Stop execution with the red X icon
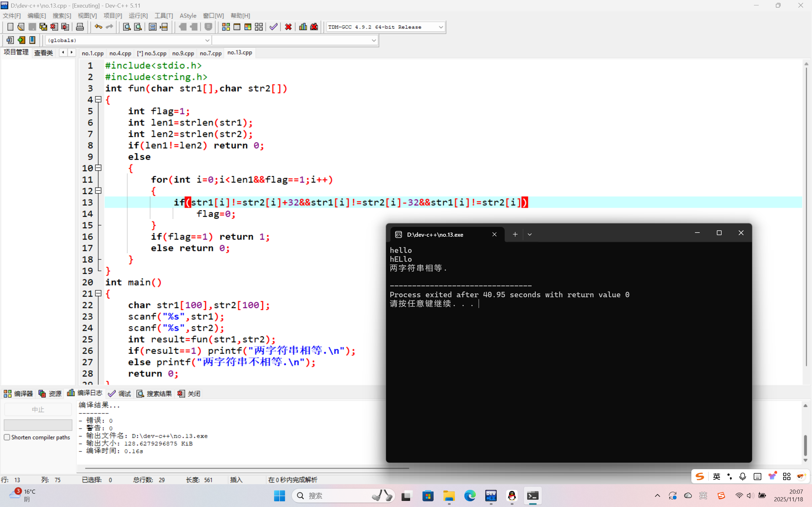Screen dimensions: 812x507 point(288,27)
